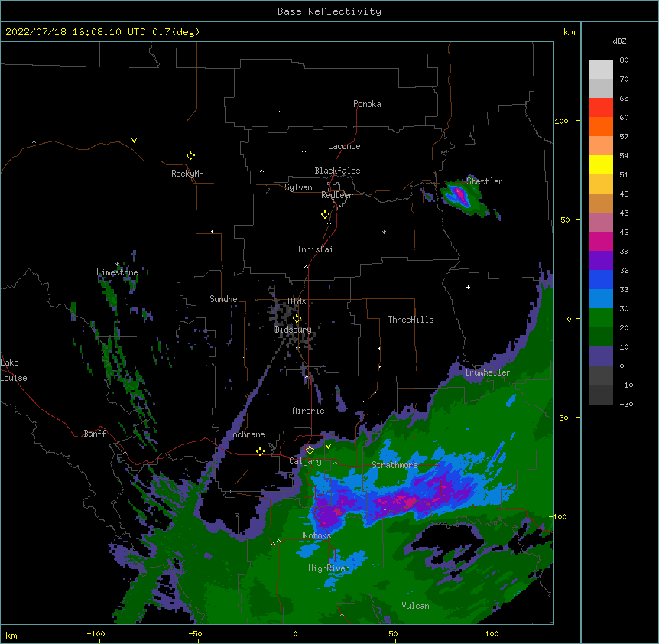Click the red 60-65 dBZ legend swatch
659x644 pixels.
[x=601, y=108]
